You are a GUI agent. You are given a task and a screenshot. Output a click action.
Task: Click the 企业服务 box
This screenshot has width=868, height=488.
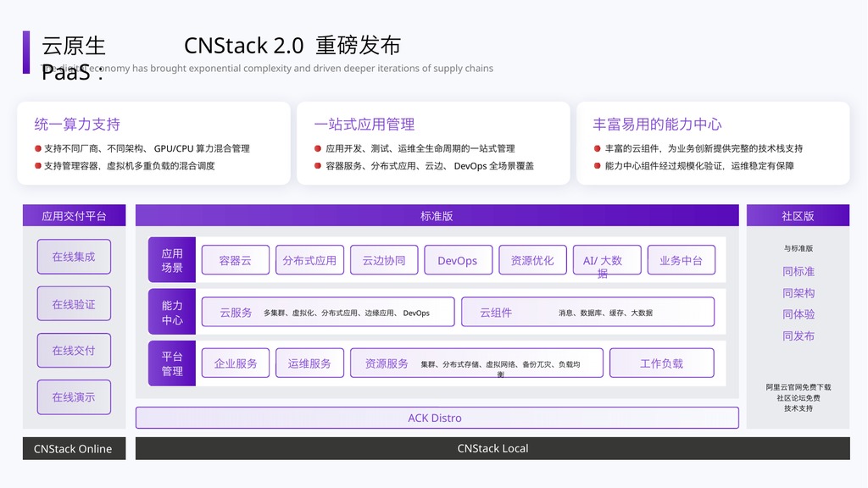click(x=236, y=363)
